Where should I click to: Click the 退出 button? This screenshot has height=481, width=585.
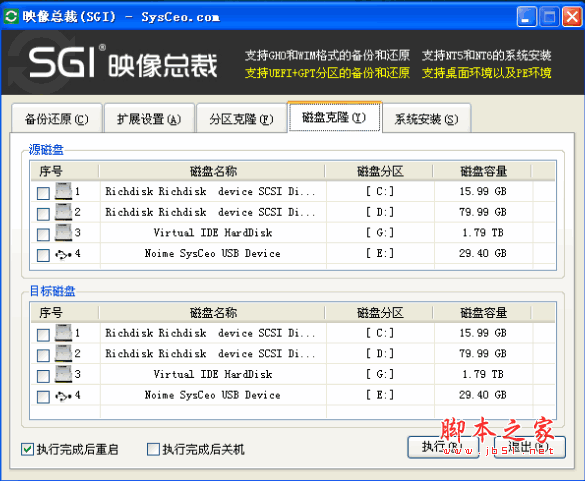point(530,447)
